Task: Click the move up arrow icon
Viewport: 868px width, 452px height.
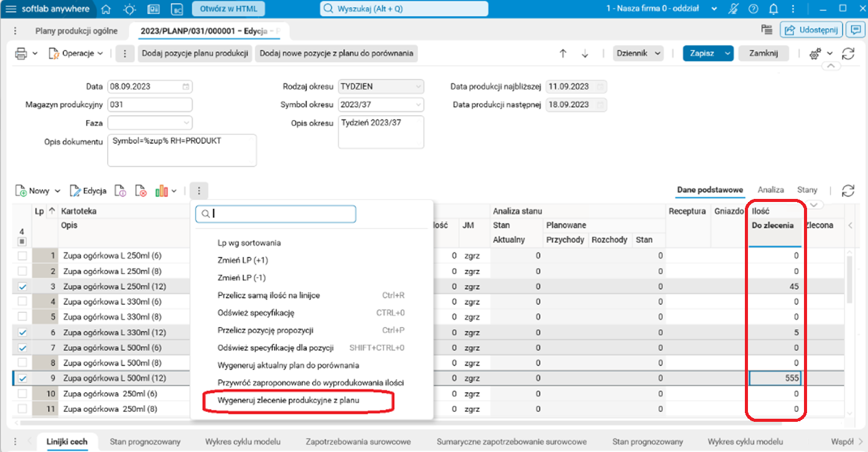Action: point(563,54)
